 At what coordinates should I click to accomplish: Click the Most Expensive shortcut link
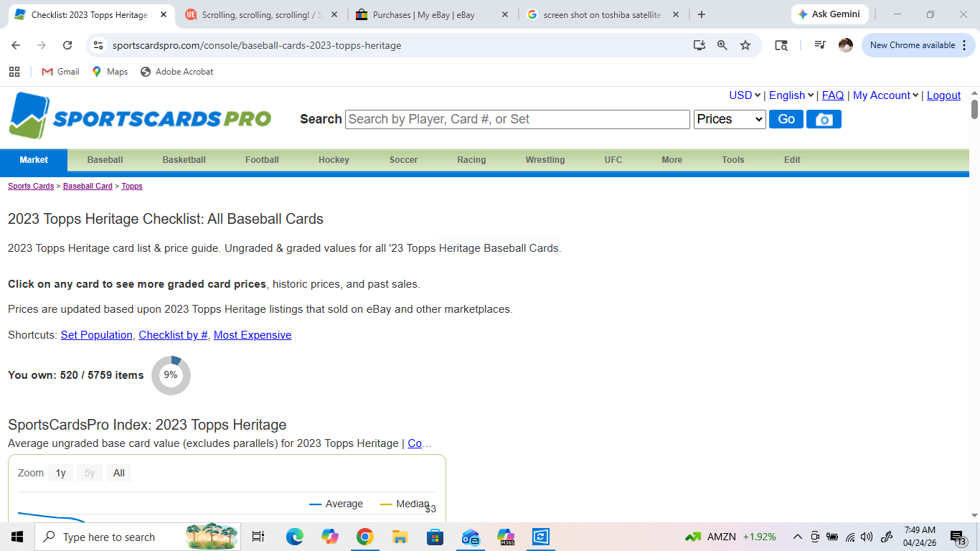[x=253, y=335]
